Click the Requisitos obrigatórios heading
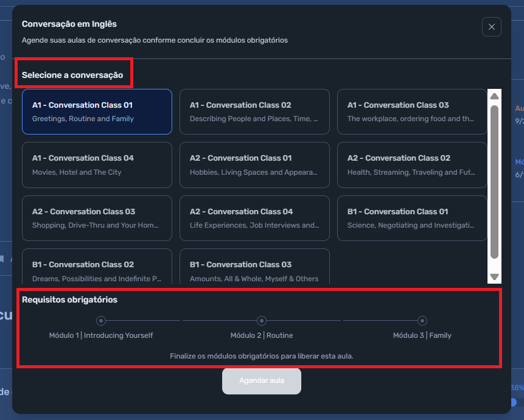The width and height of the screenshot is (524, 420). point(69,299)
